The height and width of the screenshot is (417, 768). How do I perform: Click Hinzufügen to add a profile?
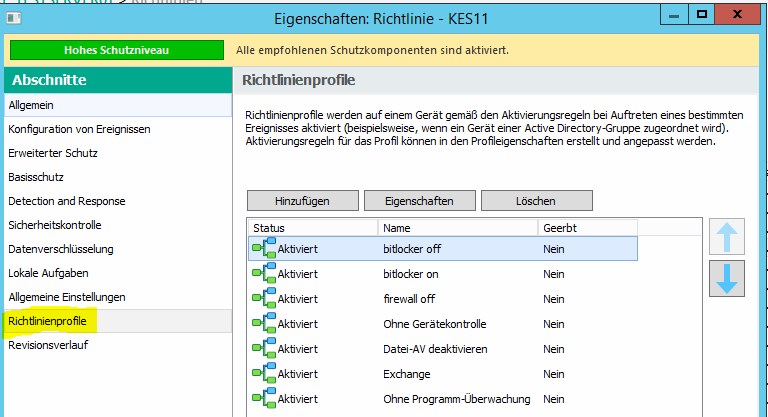pyautogui.click(x=303, y=201)
